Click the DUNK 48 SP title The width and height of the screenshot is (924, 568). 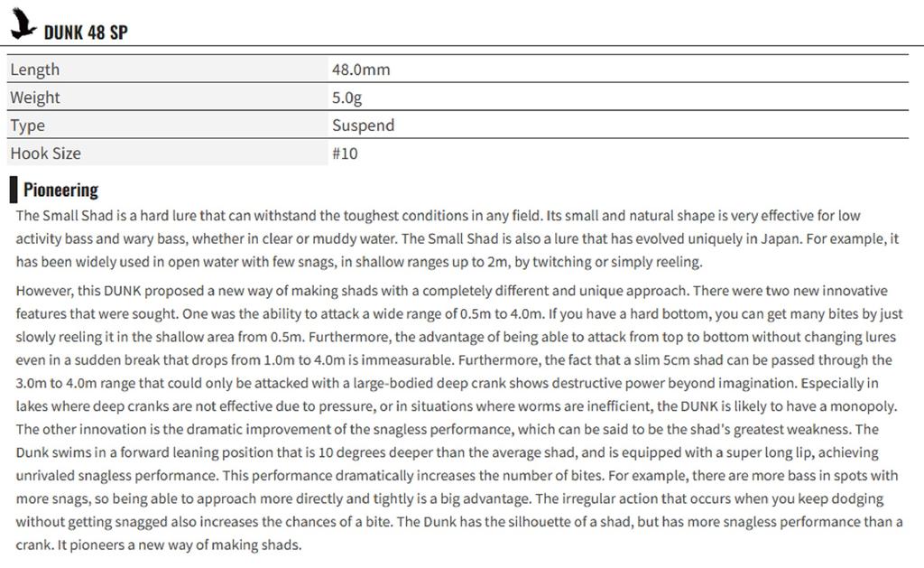pyautogui.click(x=86, y=33)
